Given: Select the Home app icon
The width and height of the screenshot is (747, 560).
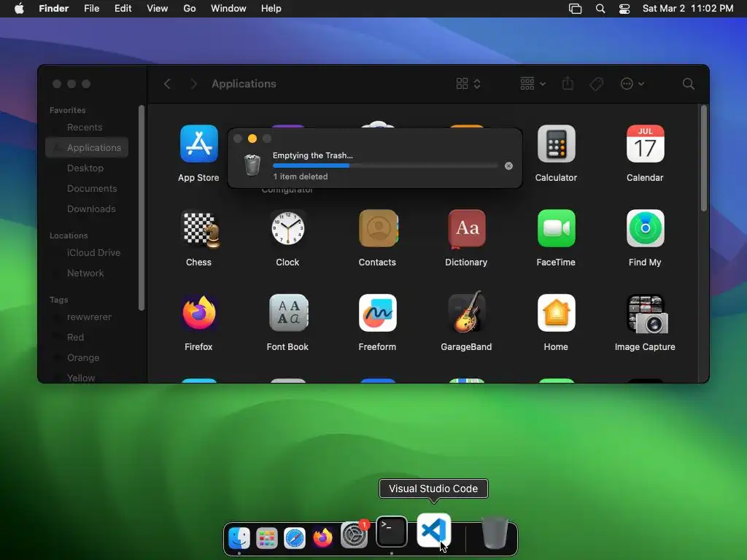Looking at the screenshot, I should (x=556, y=313).
